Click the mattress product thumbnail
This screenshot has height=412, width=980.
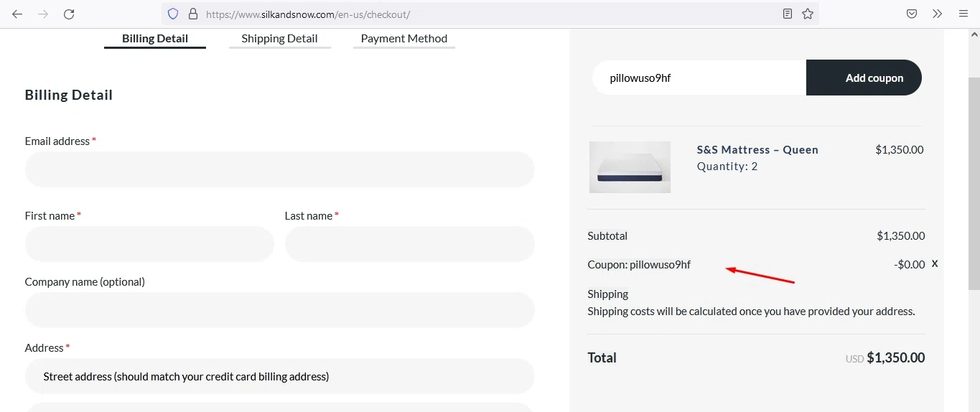click(x=630, y=167)
